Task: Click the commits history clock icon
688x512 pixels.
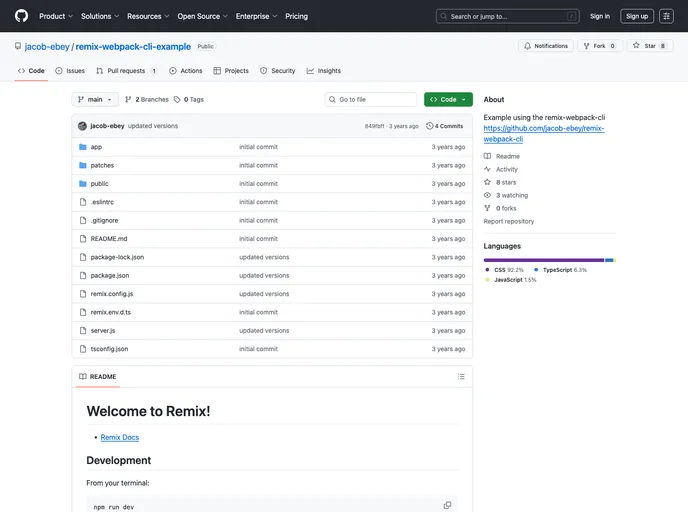Action: click(430, 126)
